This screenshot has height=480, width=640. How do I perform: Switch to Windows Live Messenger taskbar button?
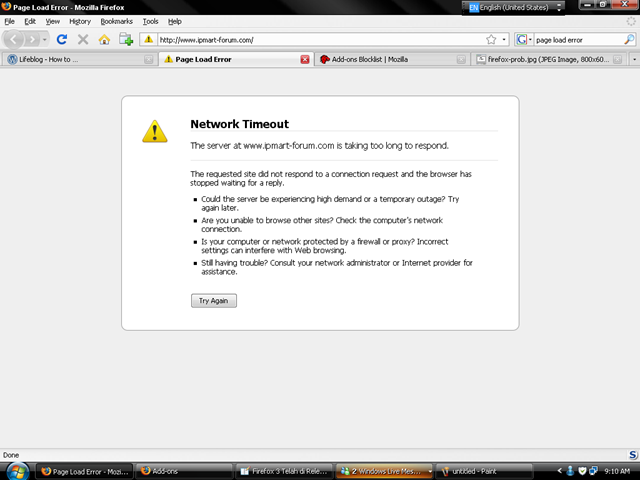(385, 469)
